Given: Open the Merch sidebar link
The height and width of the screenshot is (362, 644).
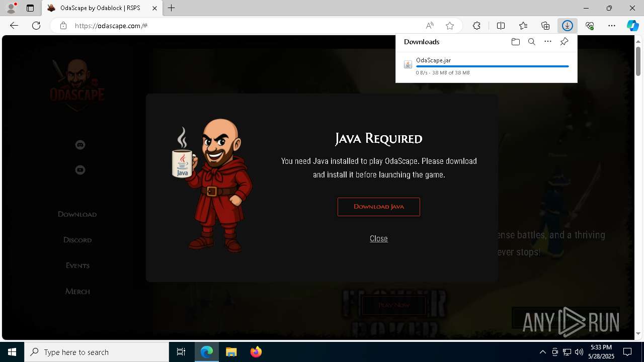Looking at the screenshot, I should [77, 291].
